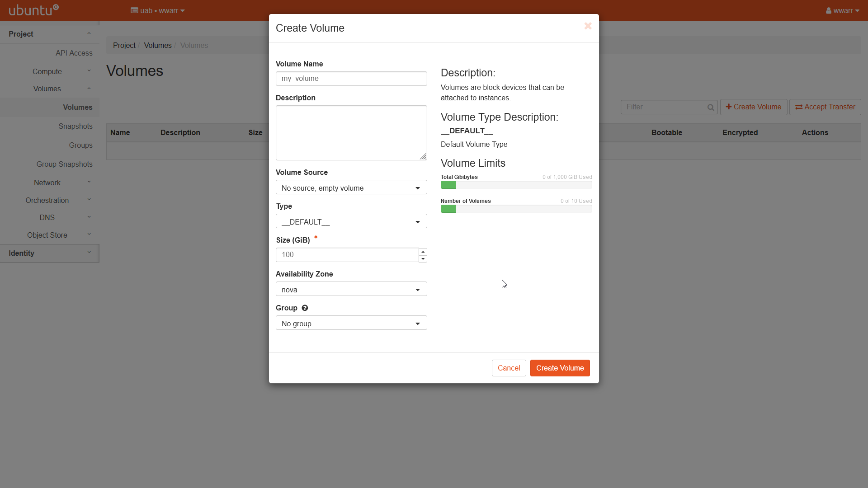Open Snapshots in the sidebar
Viewport: 868px width, 488px height.
[x=75, y=126]
